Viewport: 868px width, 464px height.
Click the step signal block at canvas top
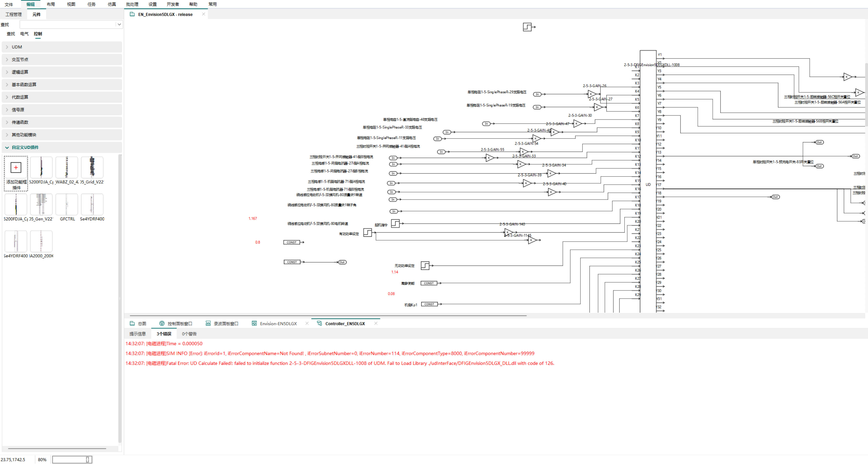[527, 27]
